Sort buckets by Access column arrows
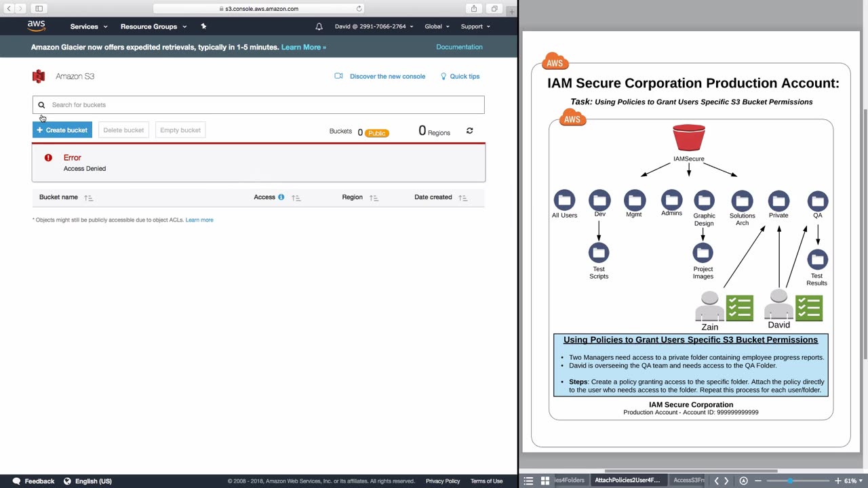 tap(296, 198)
